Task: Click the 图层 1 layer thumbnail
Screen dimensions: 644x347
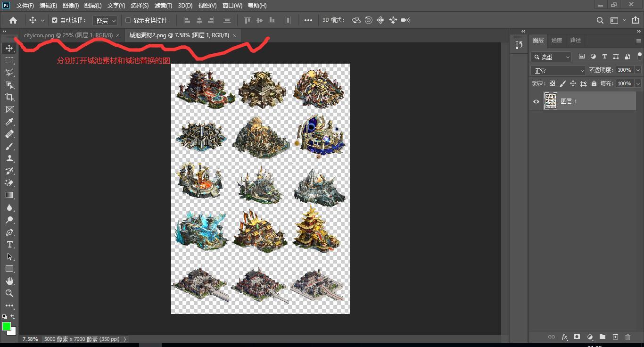Action: 550,101
